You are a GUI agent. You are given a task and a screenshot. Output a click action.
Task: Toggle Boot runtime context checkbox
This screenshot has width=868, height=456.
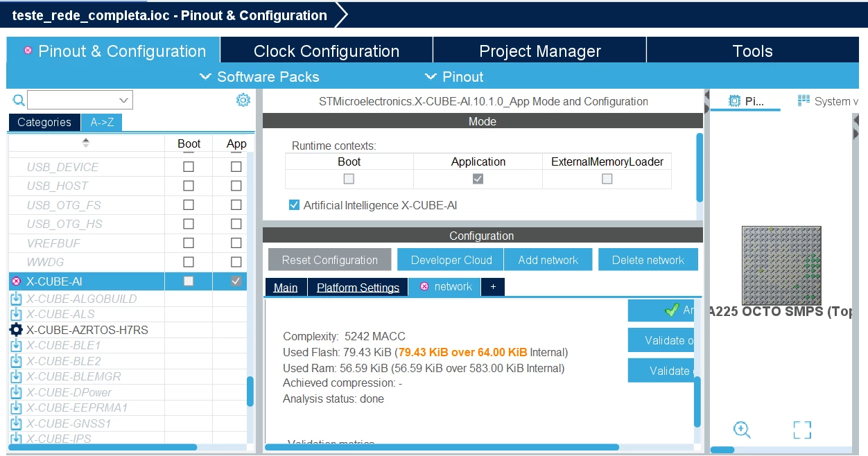click(349, 179)
